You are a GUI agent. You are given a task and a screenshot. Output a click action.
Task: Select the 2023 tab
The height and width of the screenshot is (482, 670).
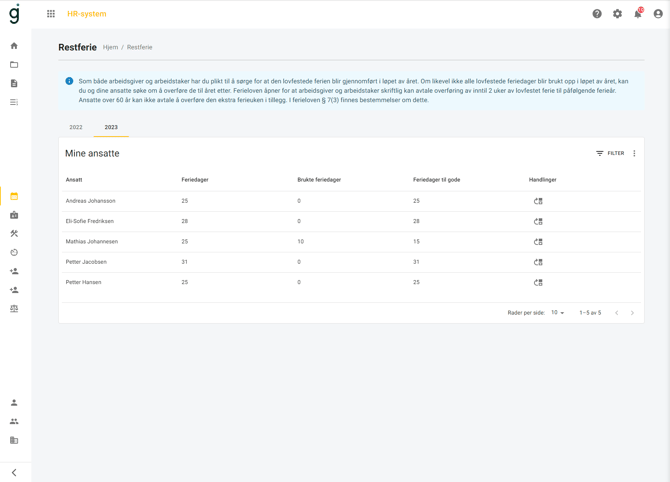click(111, 127)
